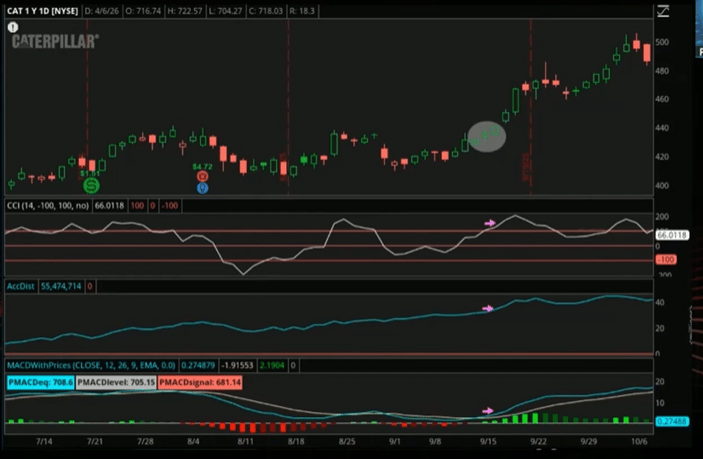The height and width of the screenshot is (459, 703).
Task: Click the red 100 label in the CCI header
Action: point(137,206)
